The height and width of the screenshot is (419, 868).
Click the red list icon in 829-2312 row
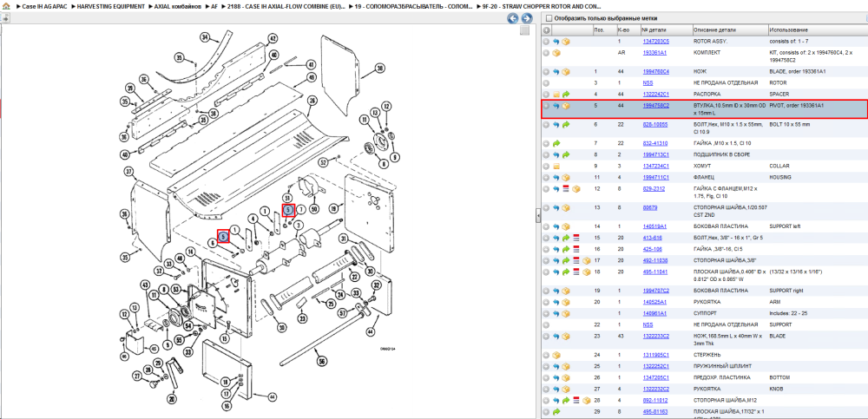click(x=566, y=189)
